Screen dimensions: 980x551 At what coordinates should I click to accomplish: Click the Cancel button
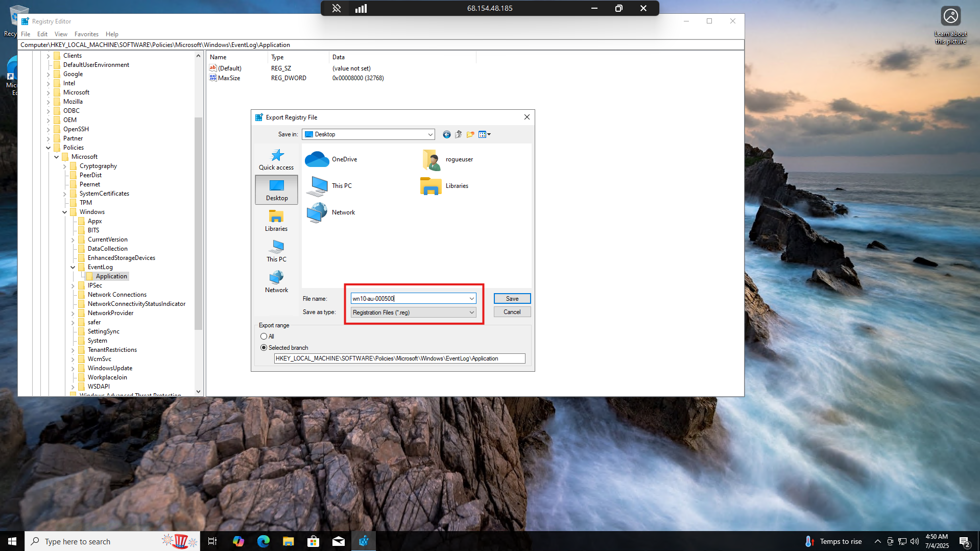point(512,312)
